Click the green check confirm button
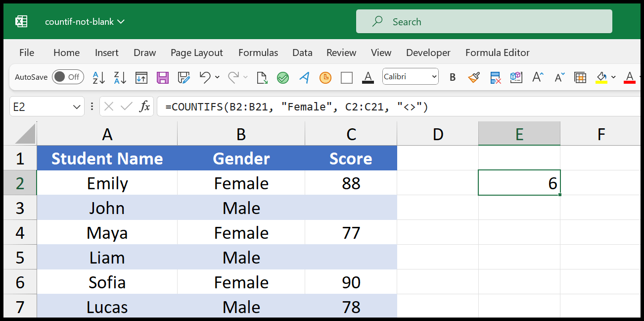Viewport: 644px width, 321px height. coord(283,78)
